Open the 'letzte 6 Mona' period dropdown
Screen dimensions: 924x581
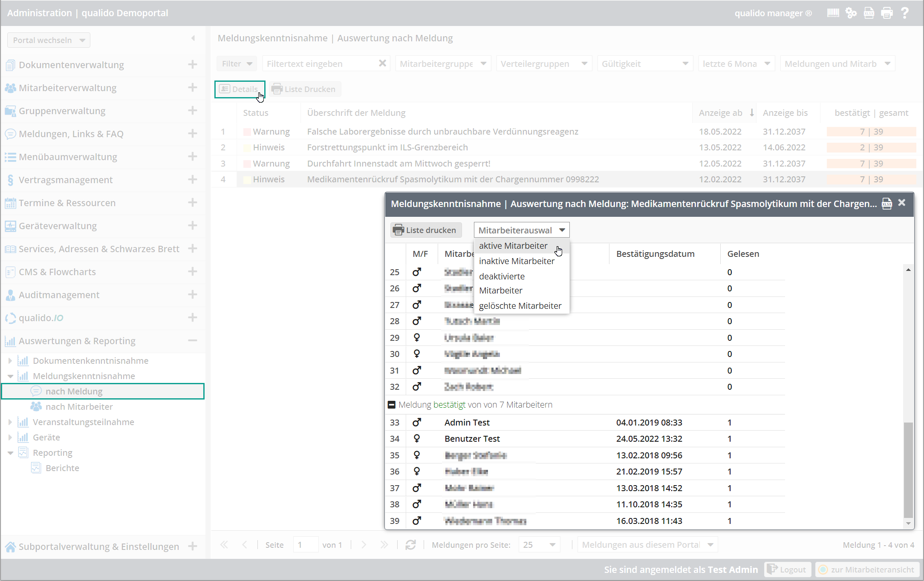point(736,63)
